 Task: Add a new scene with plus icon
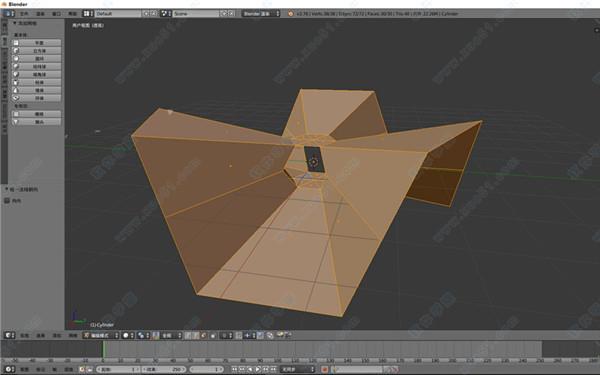(224, 13)
